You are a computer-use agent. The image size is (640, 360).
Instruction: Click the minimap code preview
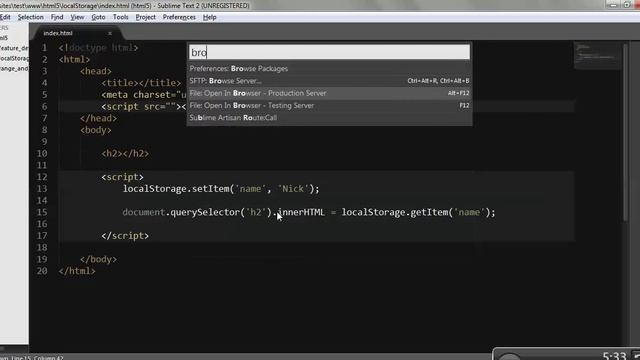[597, 56]
